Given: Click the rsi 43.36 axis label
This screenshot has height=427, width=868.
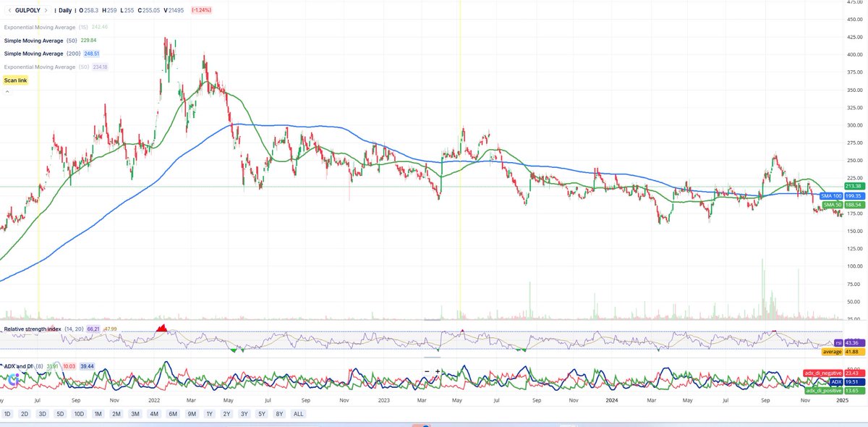Looking at the screenshot, I should pos(850,342).
